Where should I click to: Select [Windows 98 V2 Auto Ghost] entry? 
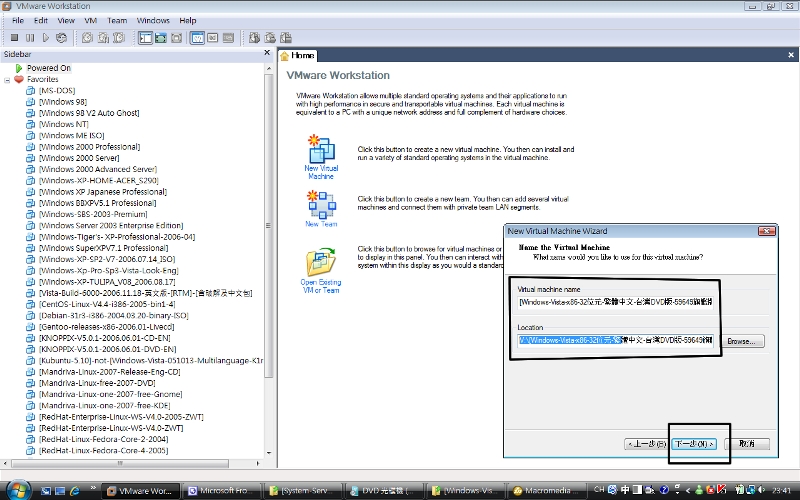[x=89, y=113]
